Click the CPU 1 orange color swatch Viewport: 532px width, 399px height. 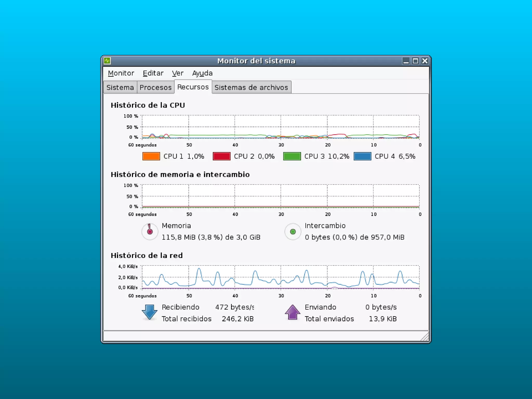point(151,156)
